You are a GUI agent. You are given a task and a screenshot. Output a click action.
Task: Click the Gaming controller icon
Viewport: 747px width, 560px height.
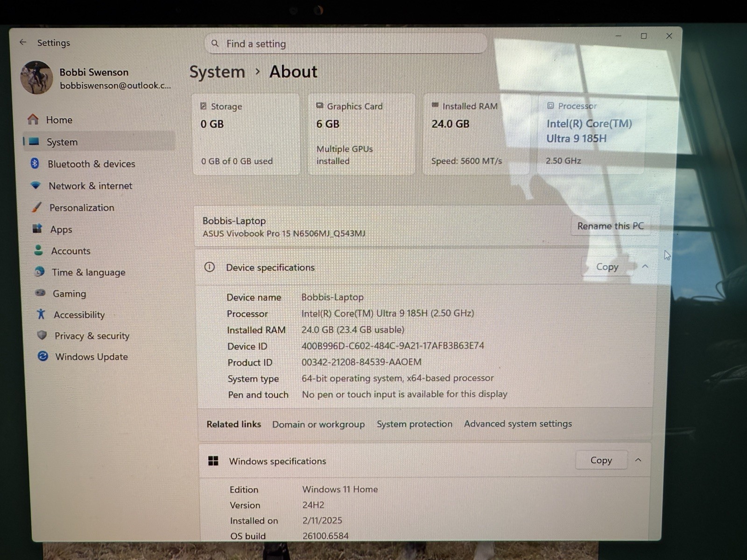point(40,293)
